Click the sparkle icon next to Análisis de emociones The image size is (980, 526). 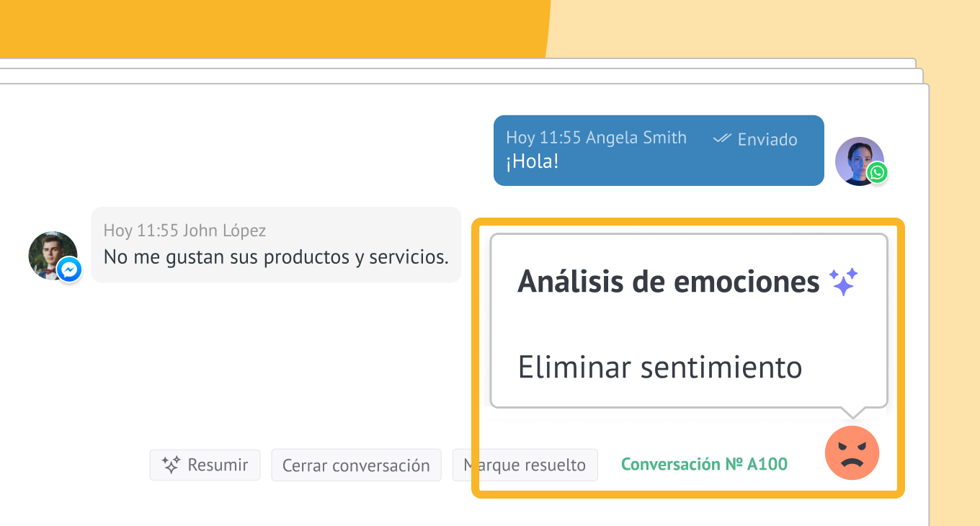click(x=843, y=282)
